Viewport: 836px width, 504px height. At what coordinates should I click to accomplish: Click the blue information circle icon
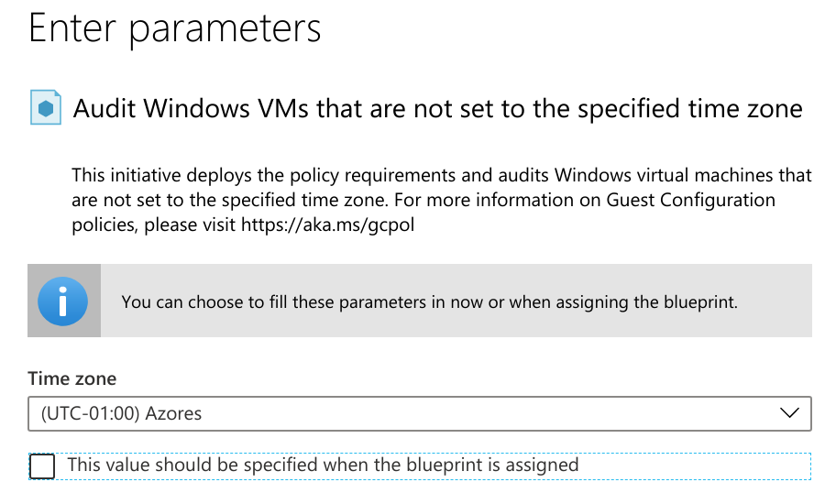point(63,301)
